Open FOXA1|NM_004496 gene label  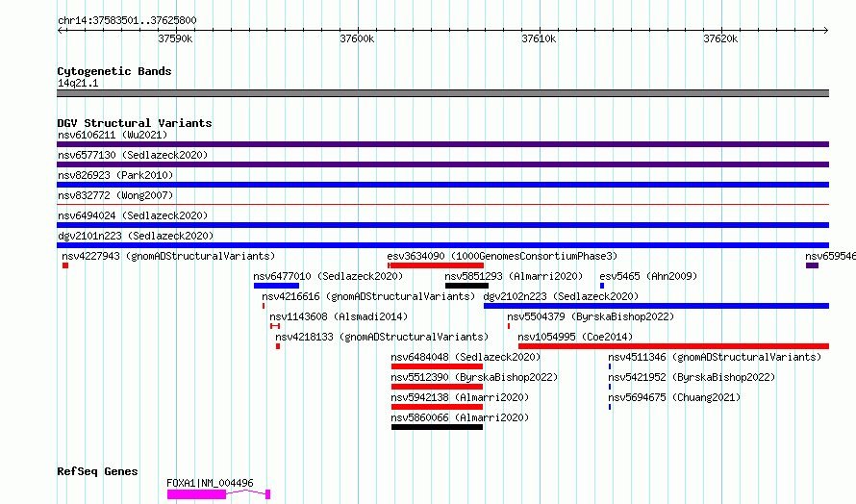(x=211, y=483)
